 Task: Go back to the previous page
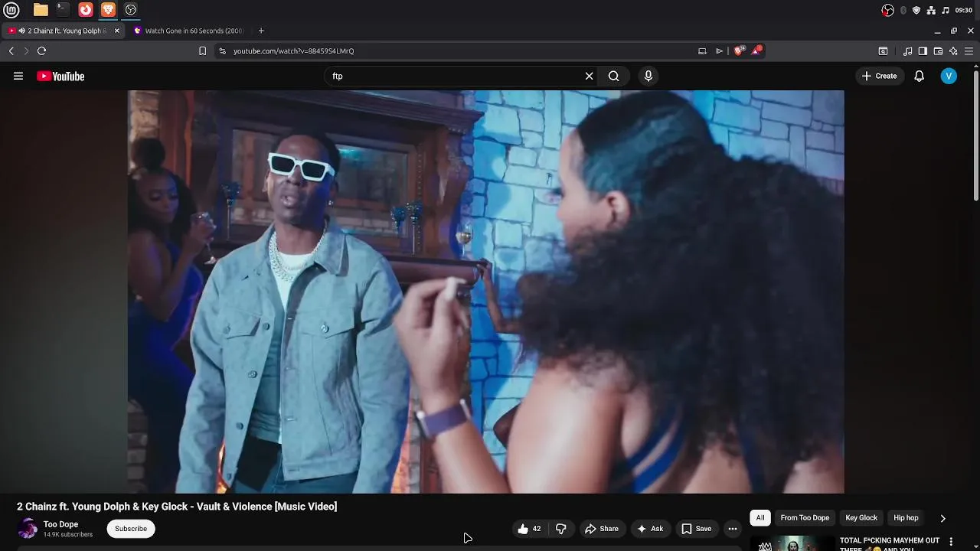tap(11, 51)
